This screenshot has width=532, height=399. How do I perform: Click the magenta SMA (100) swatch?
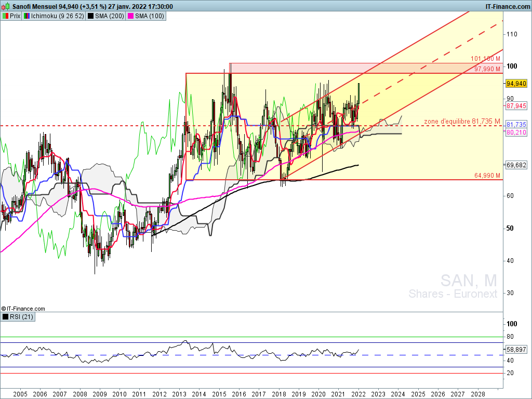pos(130,16)
